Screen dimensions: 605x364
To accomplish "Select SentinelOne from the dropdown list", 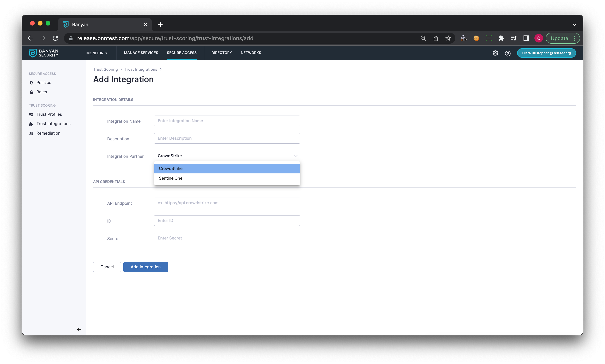I will click(227, 178).
